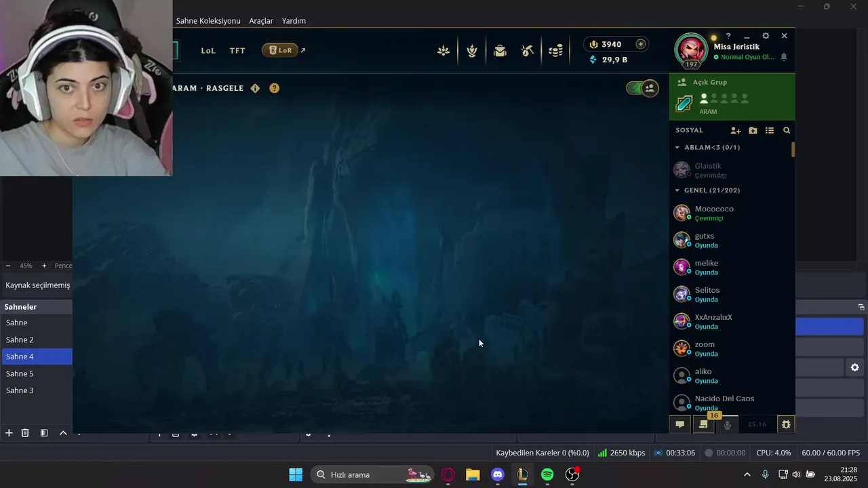Open the Sahne Koleksiyonu menu in OBS
This screenshot has height=488, width=868.
(x=208, y=21)
